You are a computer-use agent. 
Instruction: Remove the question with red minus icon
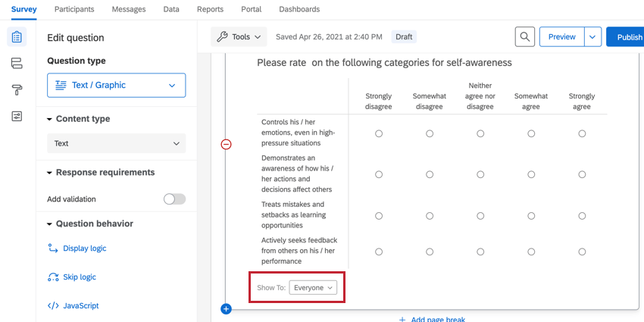(x=226, y=144)
